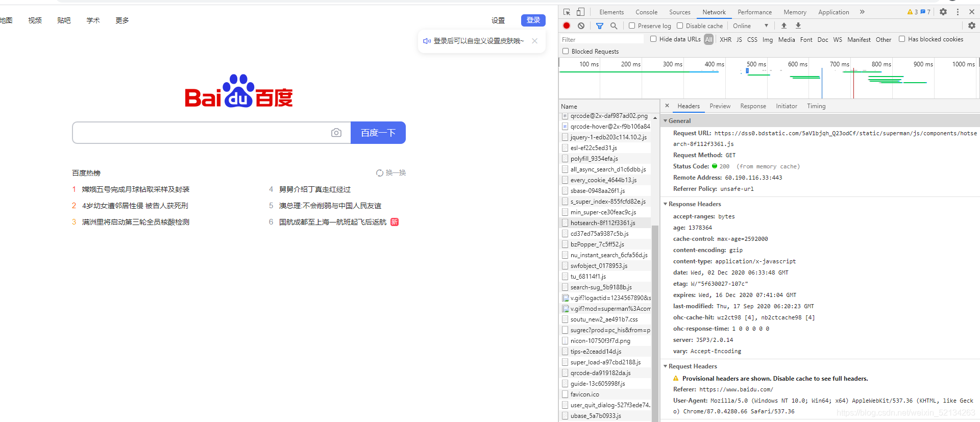
Task: Open DevTools settings gear icon
Action: tap(943, 12)
